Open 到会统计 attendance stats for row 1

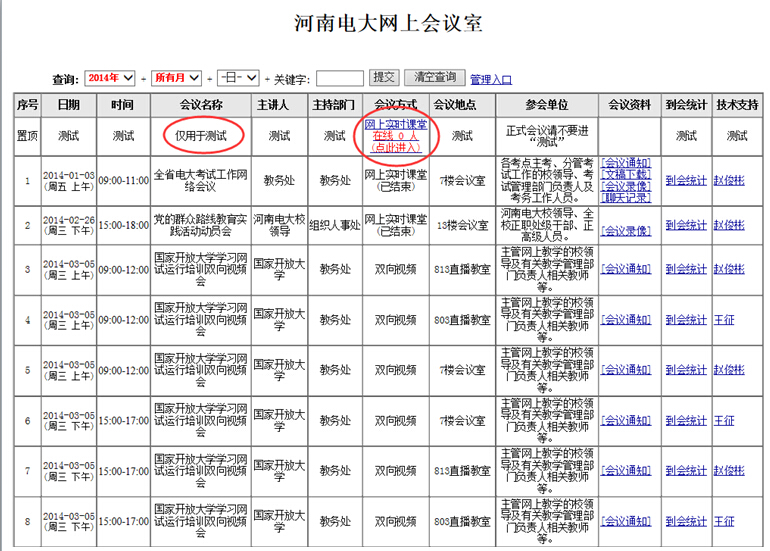click(x=686, y=180)
